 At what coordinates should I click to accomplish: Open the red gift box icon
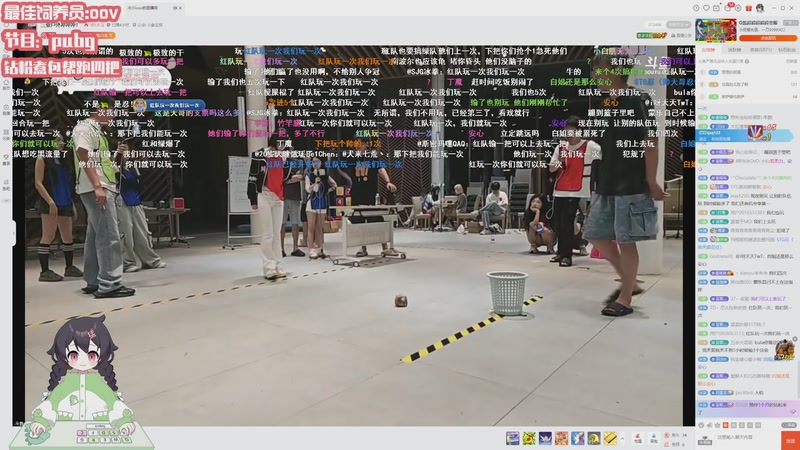[748, 8]
